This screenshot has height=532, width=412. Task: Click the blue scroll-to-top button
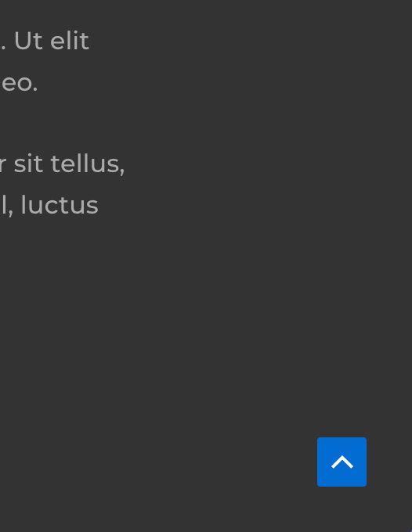pyautogui.click(x=342, y=462)
